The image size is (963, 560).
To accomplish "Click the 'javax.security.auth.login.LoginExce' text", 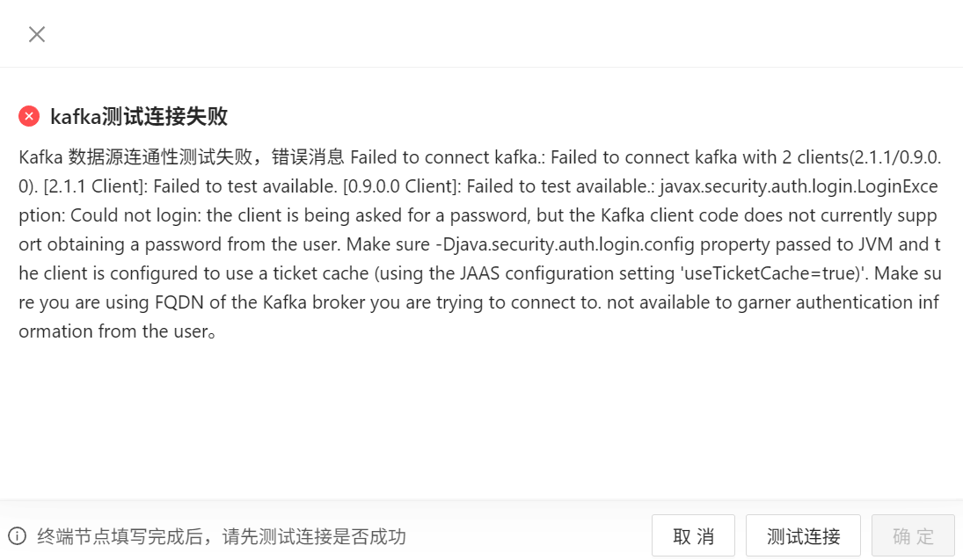I will tap(799, 186).
